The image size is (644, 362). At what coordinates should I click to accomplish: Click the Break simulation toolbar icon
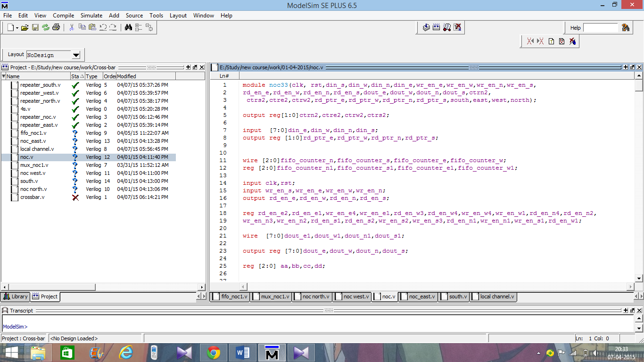457,28
